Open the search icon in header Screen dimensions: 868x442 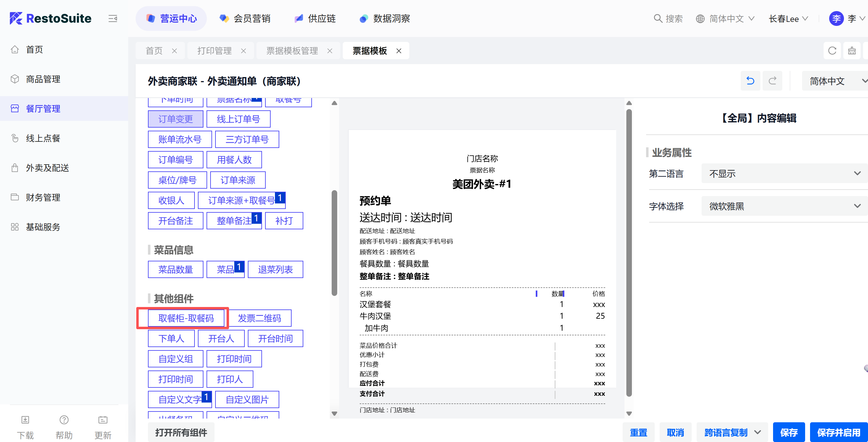click(658, 18)
